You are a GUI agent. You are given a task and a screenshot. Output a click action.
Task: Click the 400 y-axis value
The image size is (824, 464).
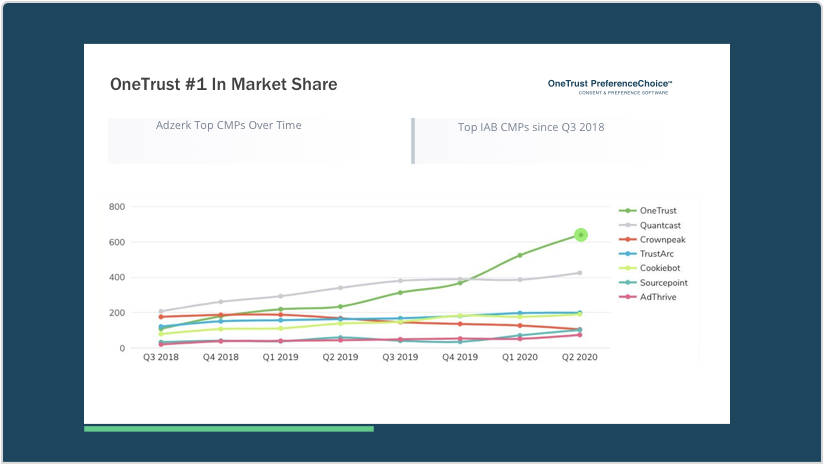(117, 277)
